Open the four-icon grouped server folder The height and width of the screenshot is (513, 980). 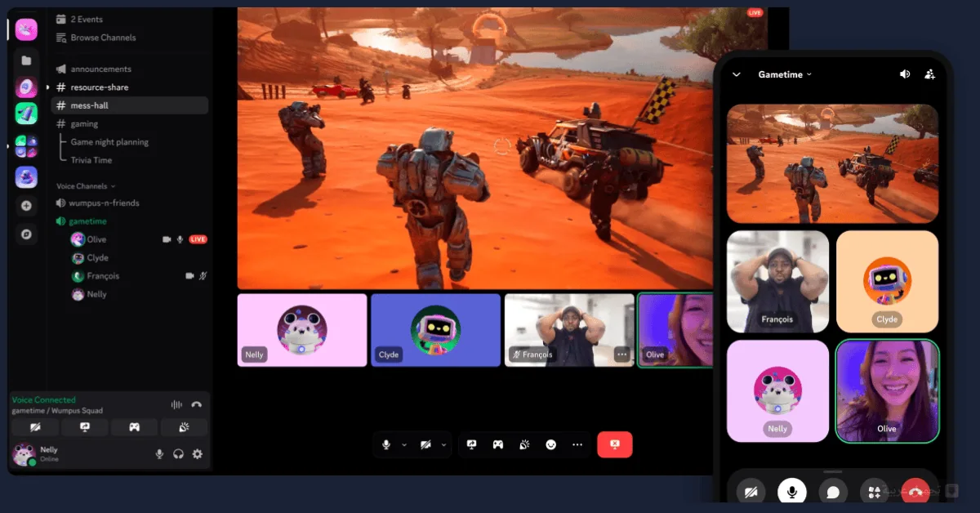26,146
